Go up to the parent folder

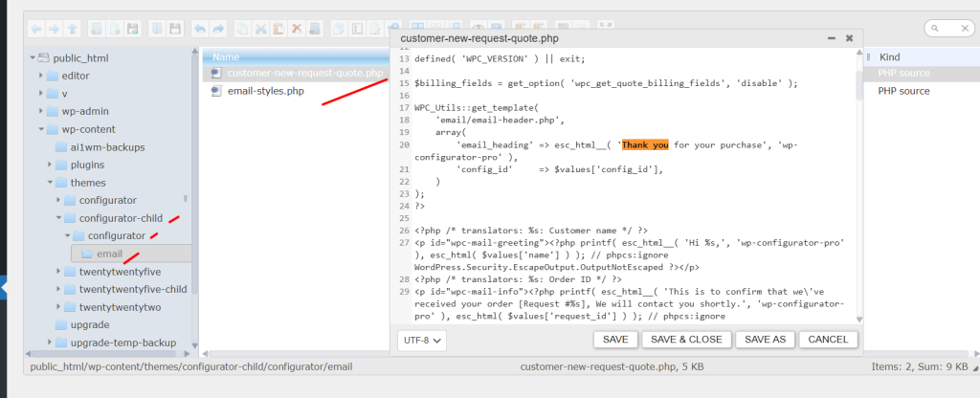coord(72,28)
